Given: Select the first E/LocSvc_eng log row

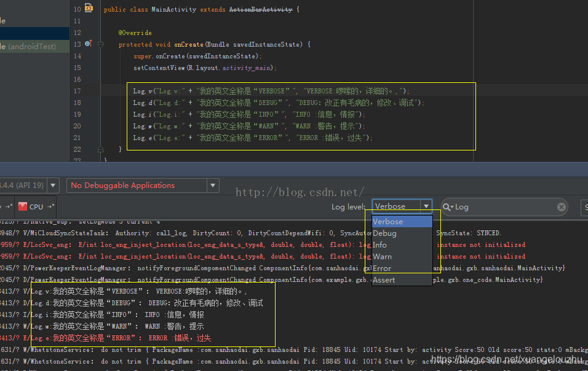Looking at the screenshot, I should click(263, 244).
